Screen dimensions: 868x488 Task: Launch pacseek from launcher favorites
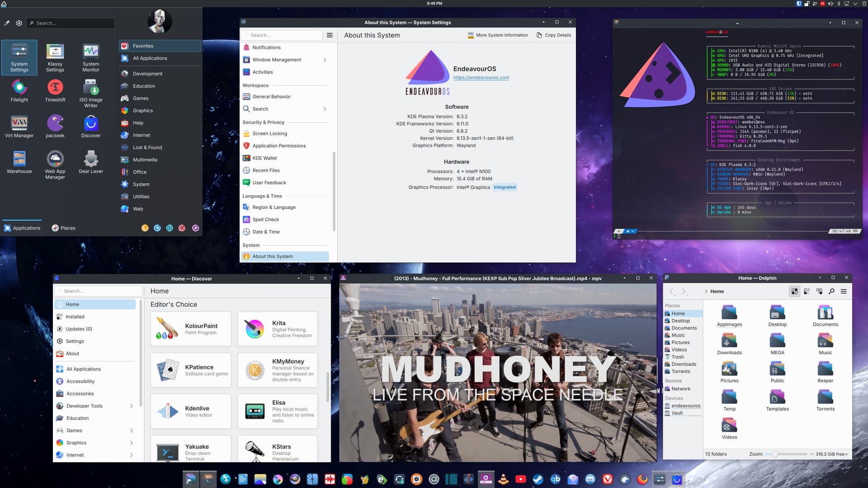click(55, 126)
